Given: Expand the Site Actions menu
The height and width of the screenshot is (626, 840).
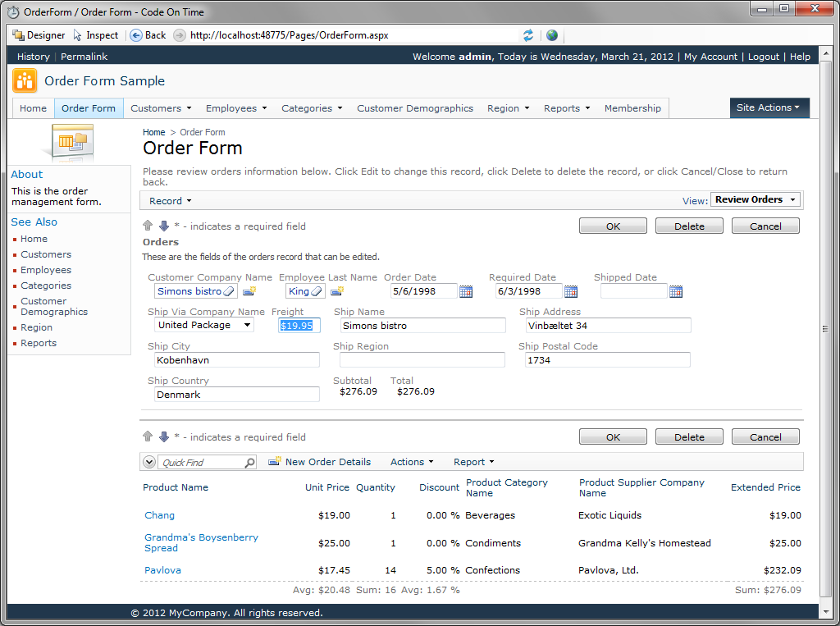Looking at the screenshot, I should point(769,107).
